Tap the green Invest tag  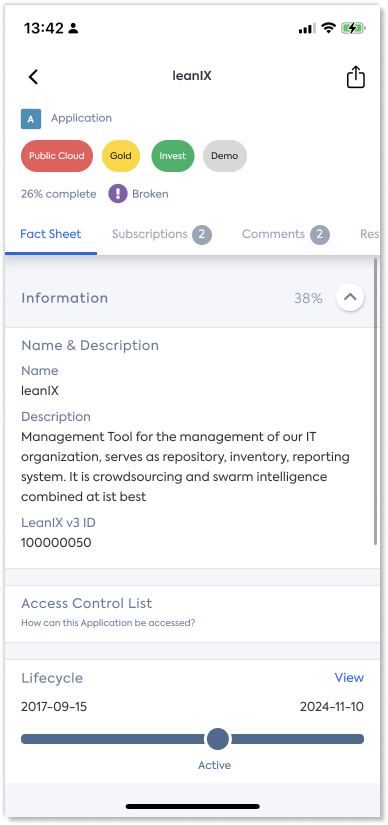coord(173,156)
